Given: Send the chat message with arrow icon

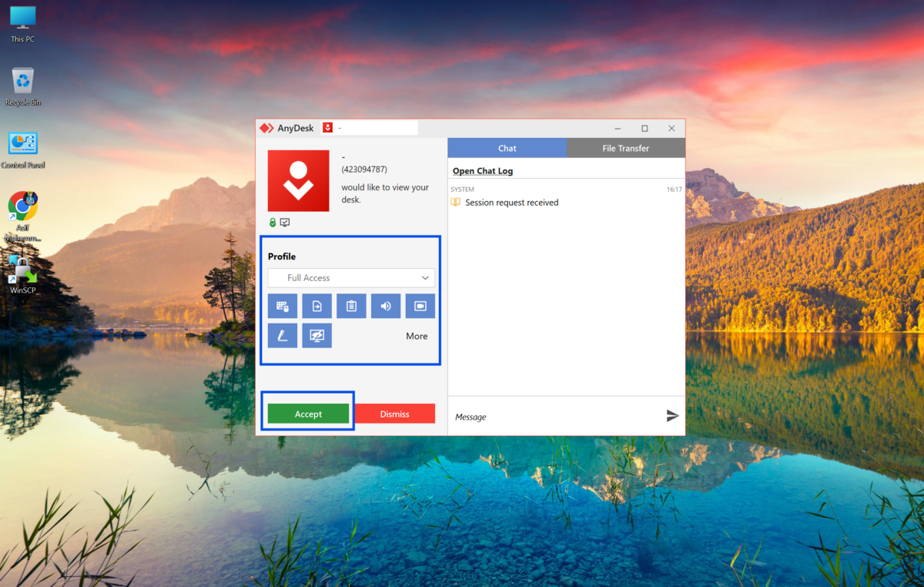Looking at the screenshot, I should point(672,416).
